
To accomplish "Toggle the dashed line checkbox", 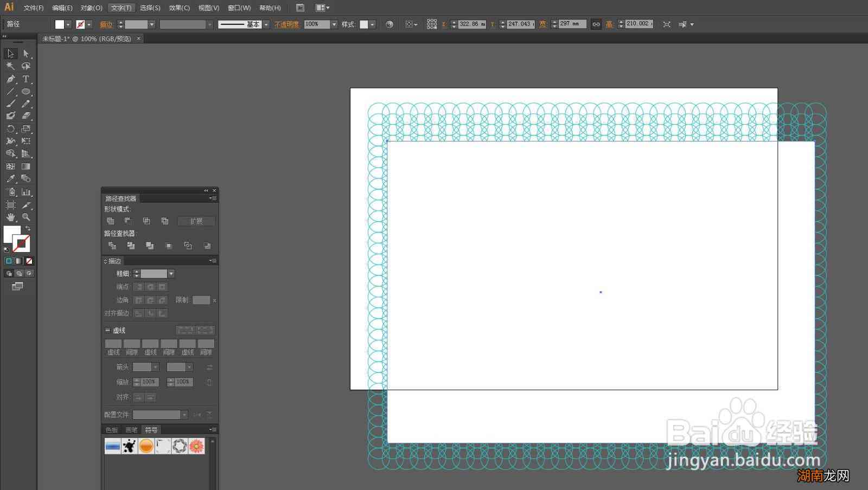I will click(x=107, y=330).
